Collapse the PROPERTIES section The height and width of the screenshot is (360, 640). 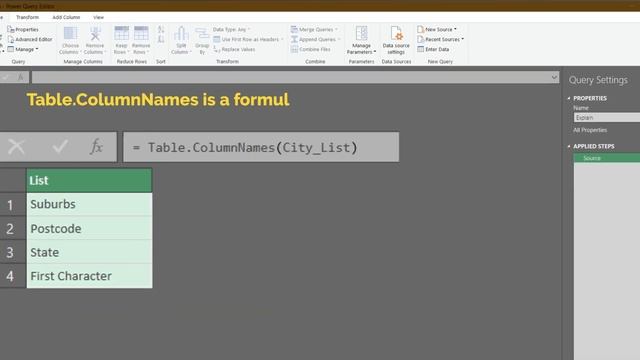[x=569, y=98]
